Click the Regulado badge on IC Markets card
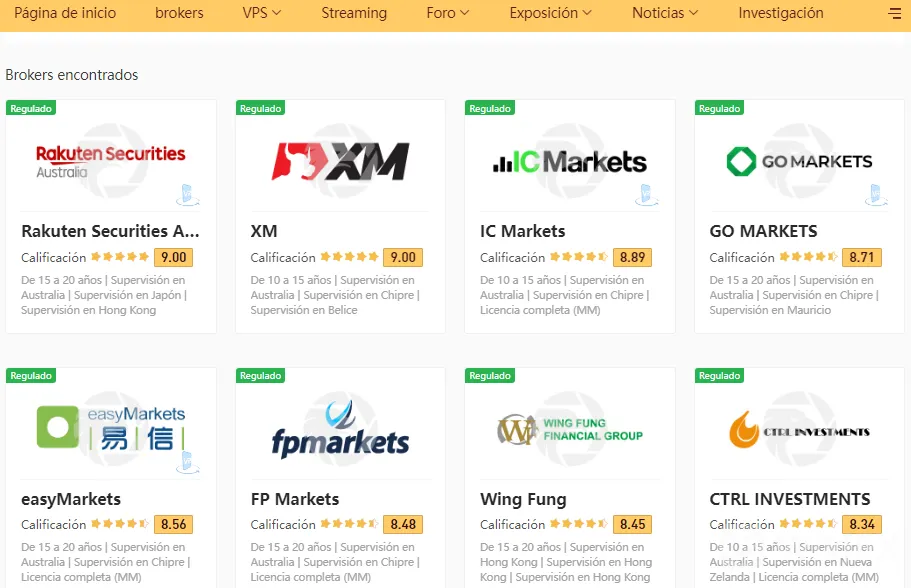 (x=490, y=108)
